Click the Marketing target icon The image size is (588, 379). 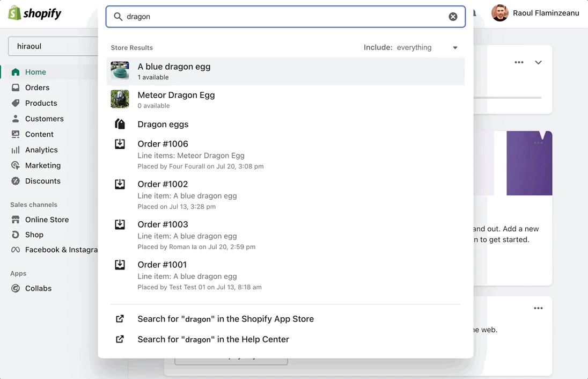(x=16, y=165)
